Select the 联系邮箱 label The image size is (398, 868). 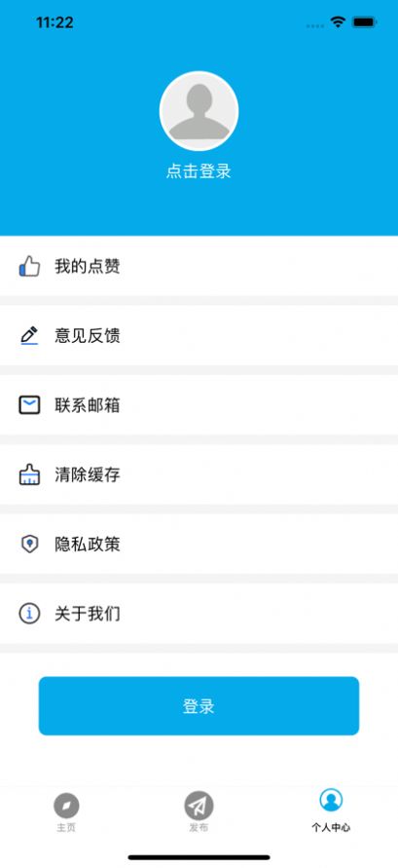coord(88,405)
